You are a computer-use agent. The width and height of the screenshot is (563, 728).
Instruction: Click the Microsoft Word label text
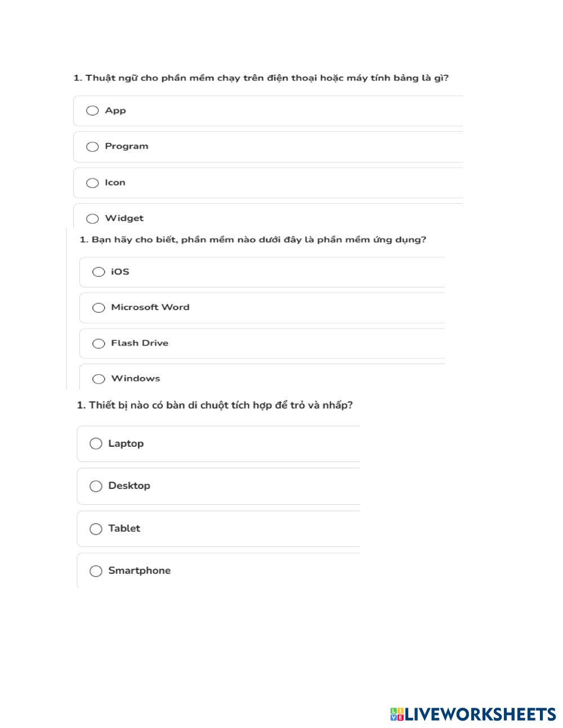[x=150, y=307]
